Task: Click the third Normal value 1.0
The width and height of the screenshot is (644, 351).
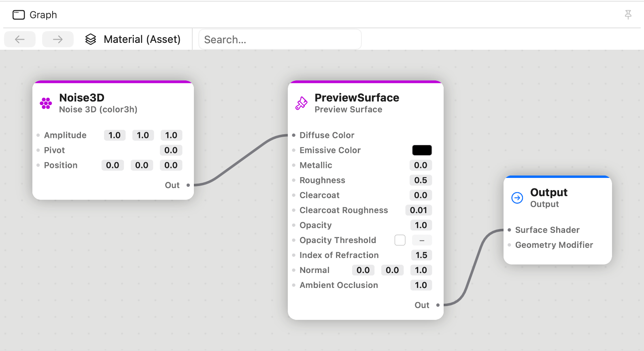Action: (x=421, y=270)
